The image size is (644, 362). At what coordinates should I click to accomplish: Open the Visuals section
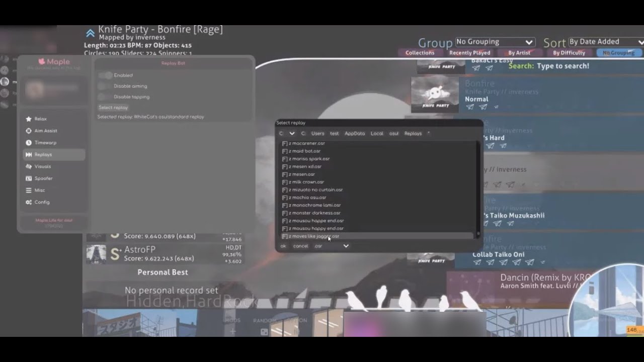click(54, 166)
